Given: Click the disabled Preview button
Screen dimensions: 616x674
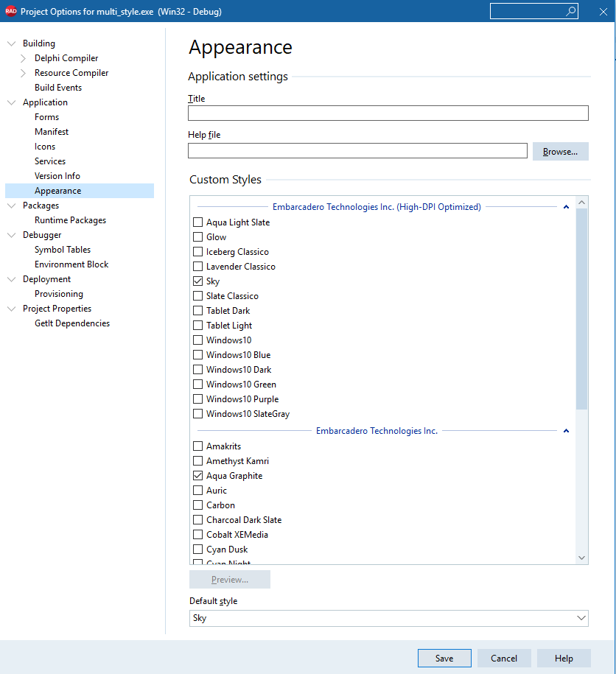Looking at the screenshot, I should (230, 580).
